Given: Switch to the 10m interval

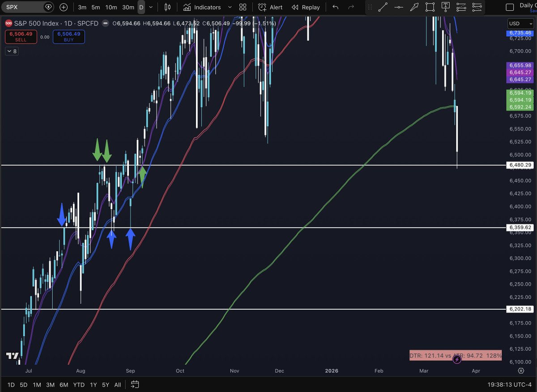Looking at the screenshot, I should (x=111, y=7).
